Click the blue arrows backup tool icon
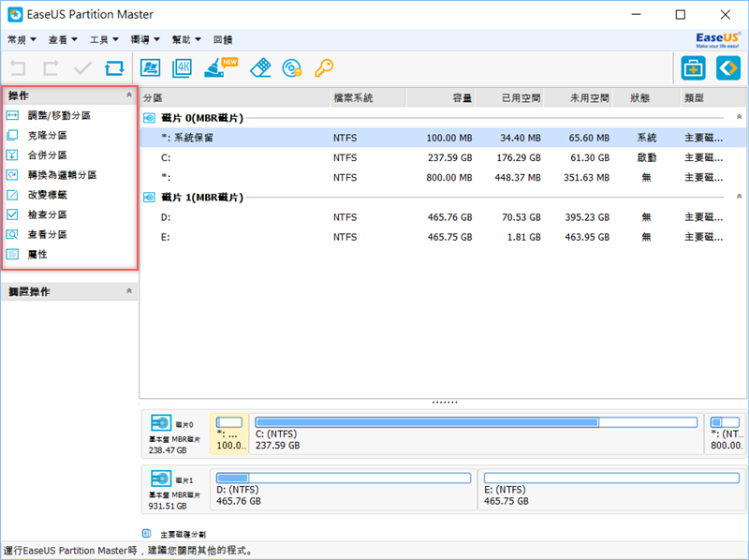The height and width of the screenshot is (560, 749). tap(728, 68)
